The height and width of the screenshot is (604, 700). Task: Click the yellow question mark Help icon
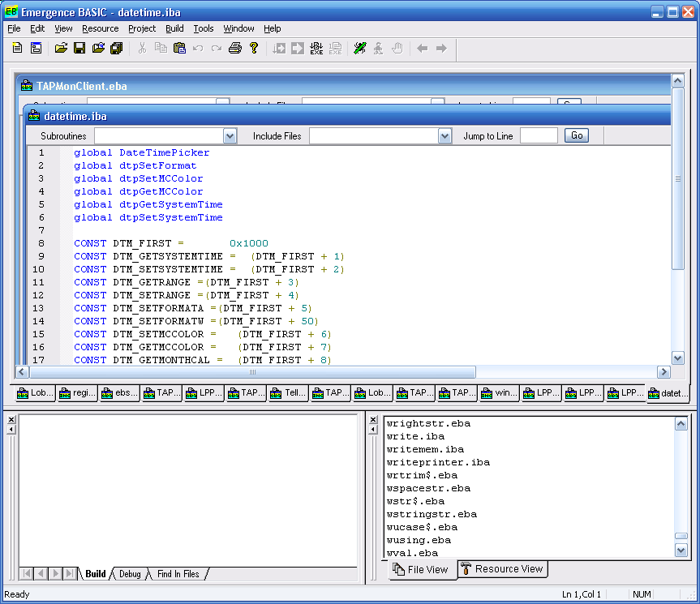pos(254,49)
